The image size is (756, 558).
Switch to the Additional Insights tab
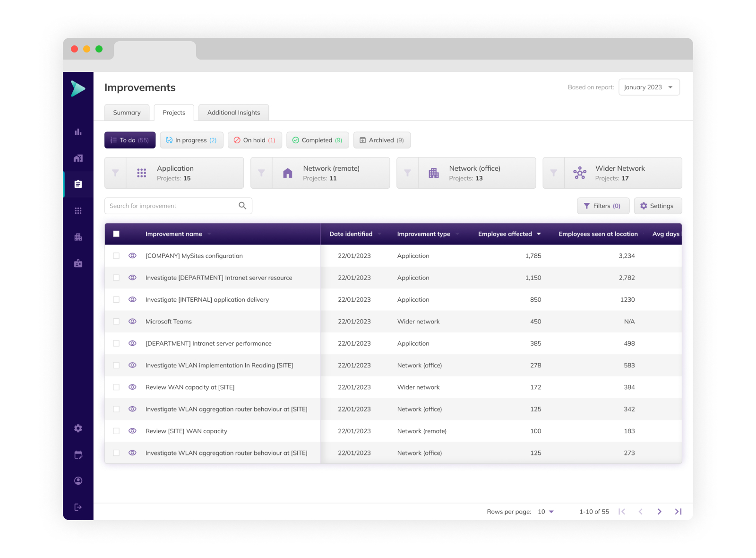[233, 113]
